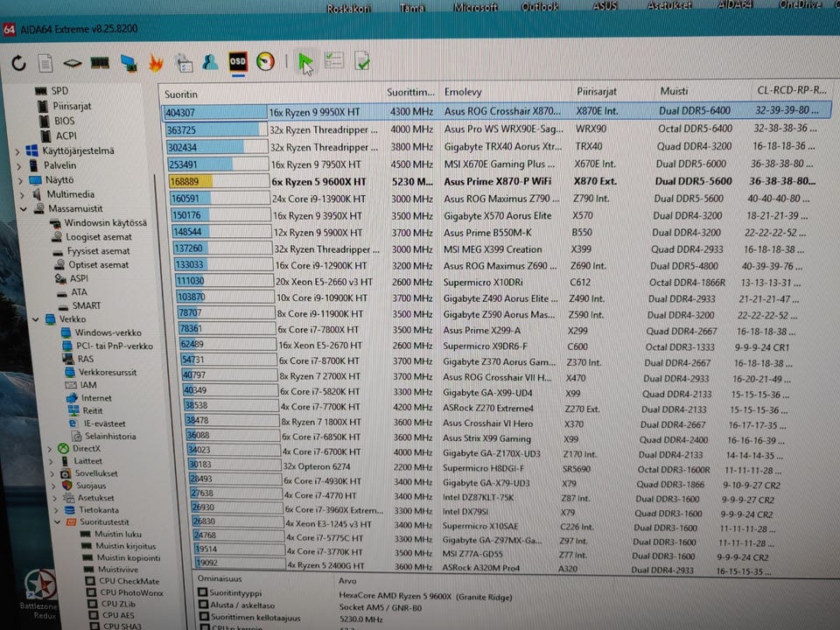Select Selainhistoria tree item
Image resolution: width=840 pixels, height=630 pixels.
(x=110, y=437)
